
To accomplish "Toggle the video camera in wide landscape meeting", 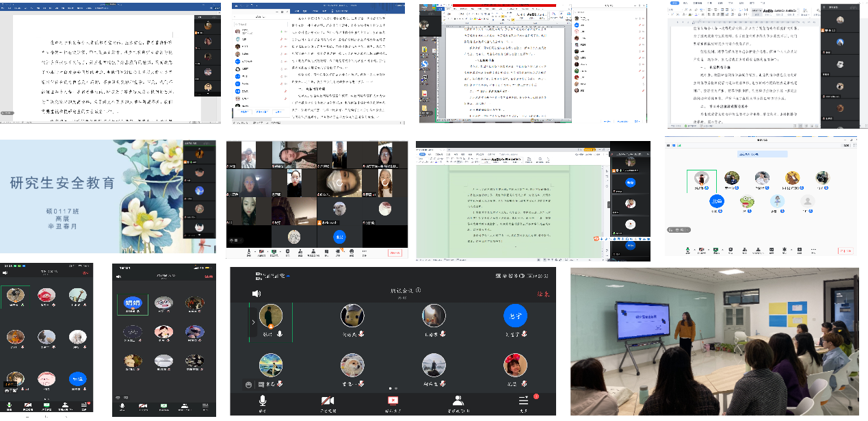I will [328, 401].
